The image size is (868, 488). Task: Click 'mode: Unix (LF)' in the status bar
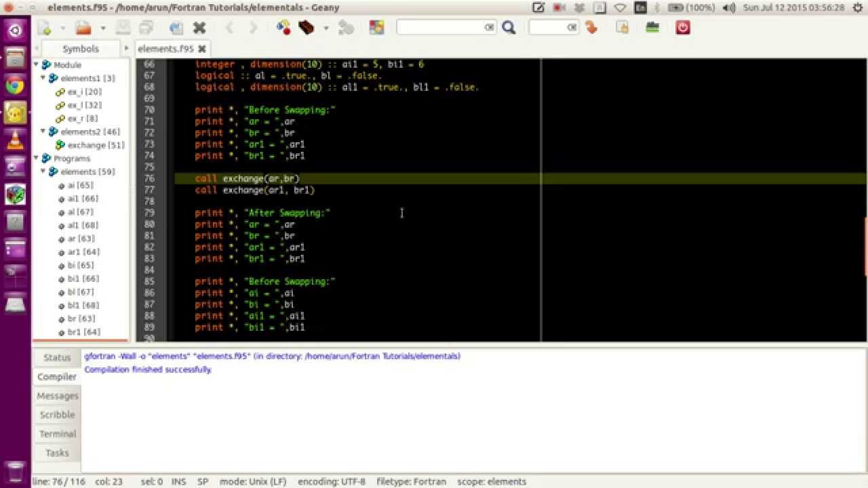[x=253, y=482]
